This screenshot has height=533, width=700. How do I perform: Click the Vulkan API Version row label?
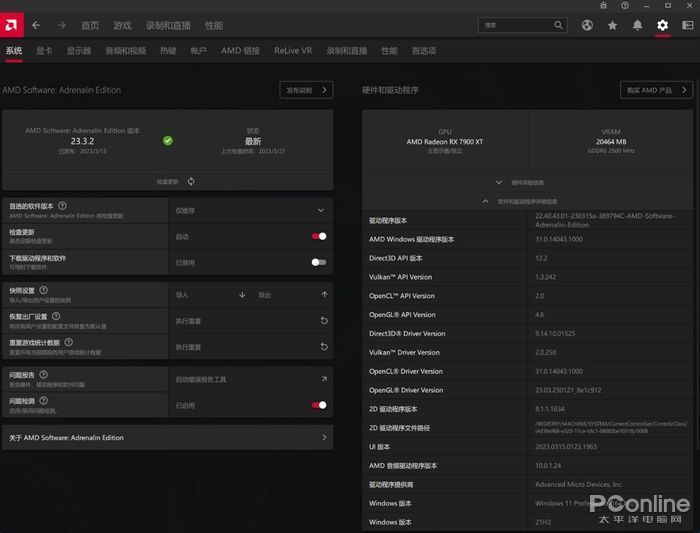pyautogui.click(x=400, y=277)
